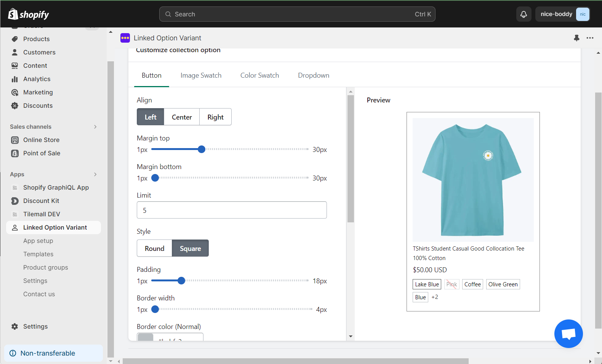Click the Padding slider handle
This screenshot has height=364, width=602.
[181, 281]
